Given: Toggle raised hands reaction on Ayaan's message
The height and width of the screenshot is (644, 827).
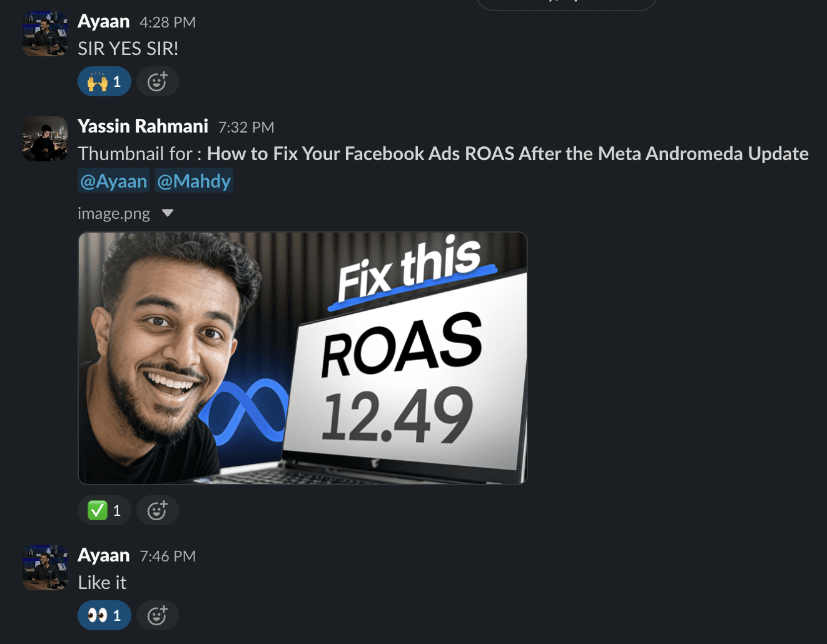Looking at the screenshot, I should [x=104, y=81].
